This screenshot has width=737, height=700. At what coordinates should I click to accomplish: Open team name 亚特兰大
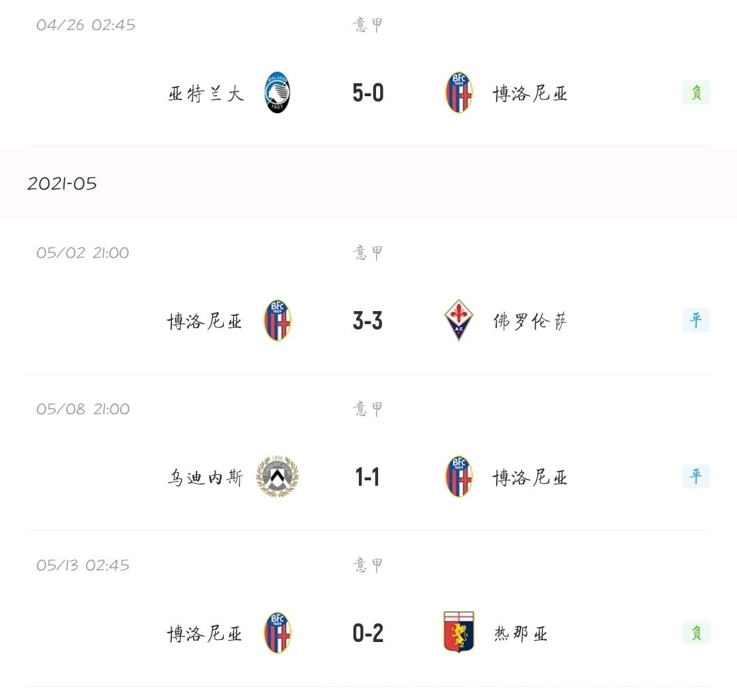pos(206,93)
